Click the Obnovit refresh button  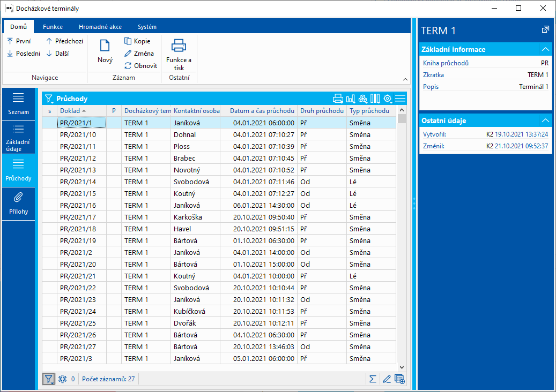point(140,66)
